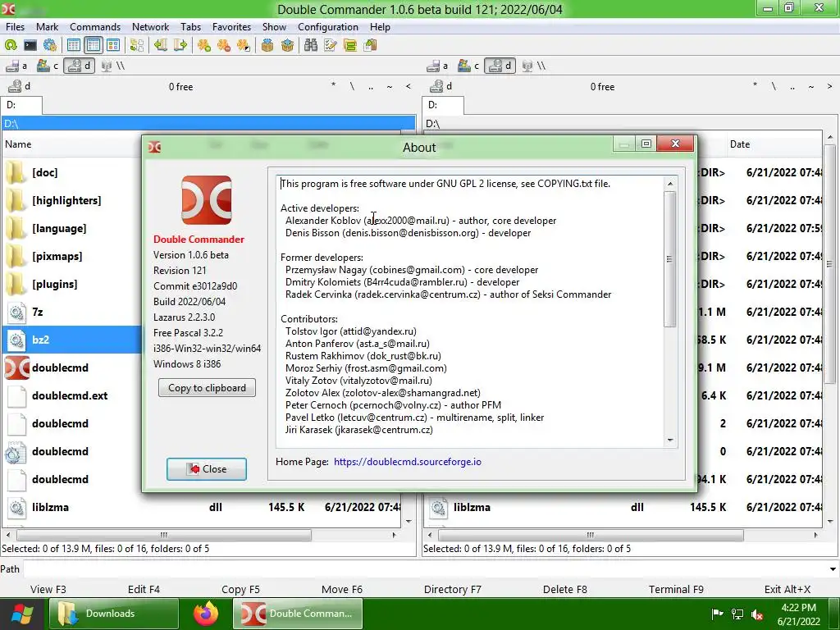Click the pack files box icon

coord(267,46)
